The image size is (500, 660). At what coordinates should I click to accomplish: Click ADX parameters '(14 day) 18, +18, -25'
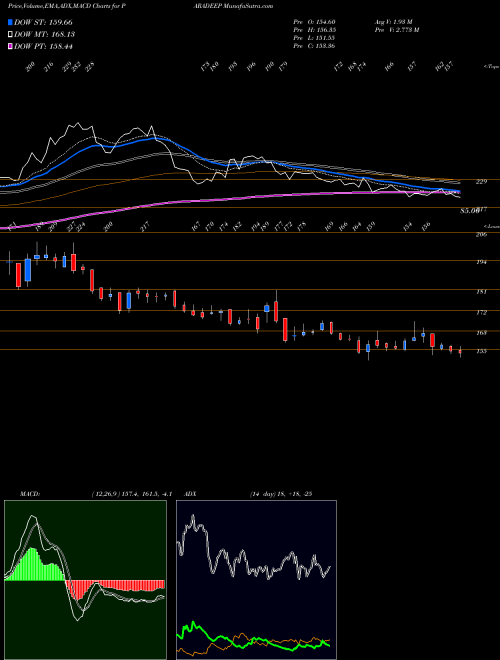(x=281, y=494)
